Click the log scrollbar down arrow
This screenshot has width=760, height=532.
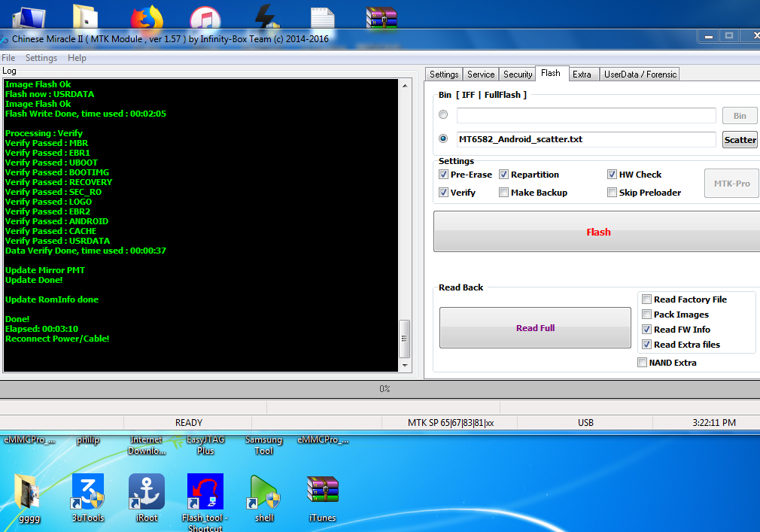[x=405, y=365]
